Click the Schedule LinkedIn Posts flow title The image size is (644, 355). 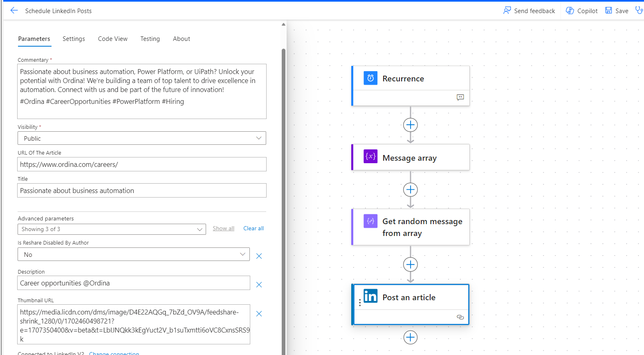(58, 11)
